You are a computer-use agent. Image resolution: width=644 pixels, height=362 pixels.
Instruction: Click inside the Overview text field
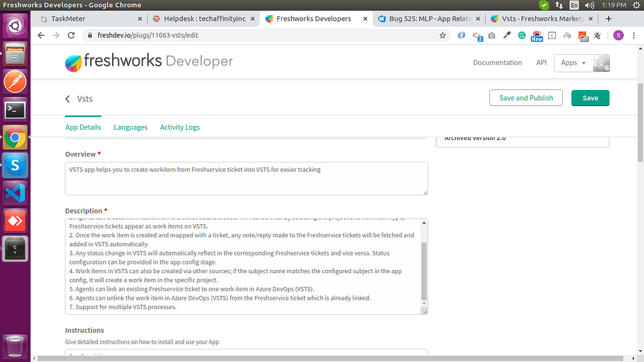[246, 178]
